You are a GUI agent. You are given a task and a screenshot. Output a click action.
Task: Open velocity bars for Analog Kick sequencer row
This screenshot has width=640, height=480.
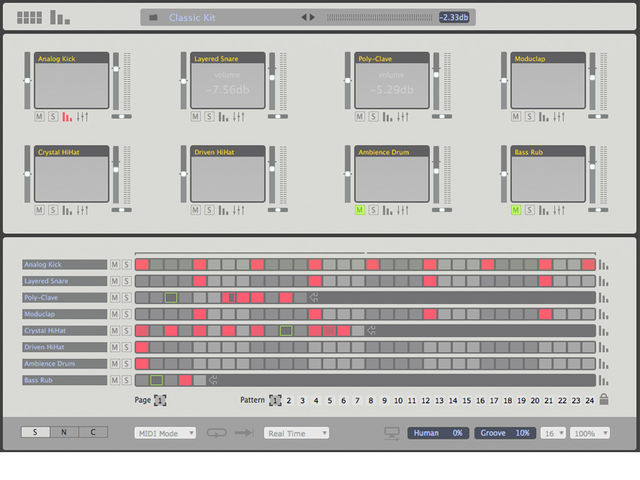(x=603, y=265)
